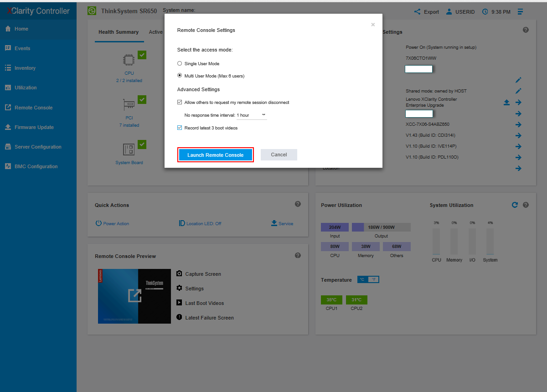The image size is (547, 392).
Task: Open help for the system information Settings panel
Action: [x=526, y=30]
